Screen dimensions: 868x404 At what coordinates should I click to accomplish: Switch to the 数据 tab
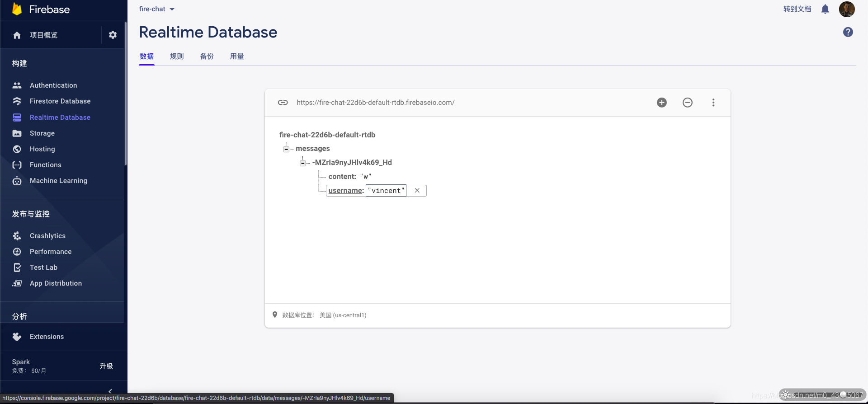[146, 56]
